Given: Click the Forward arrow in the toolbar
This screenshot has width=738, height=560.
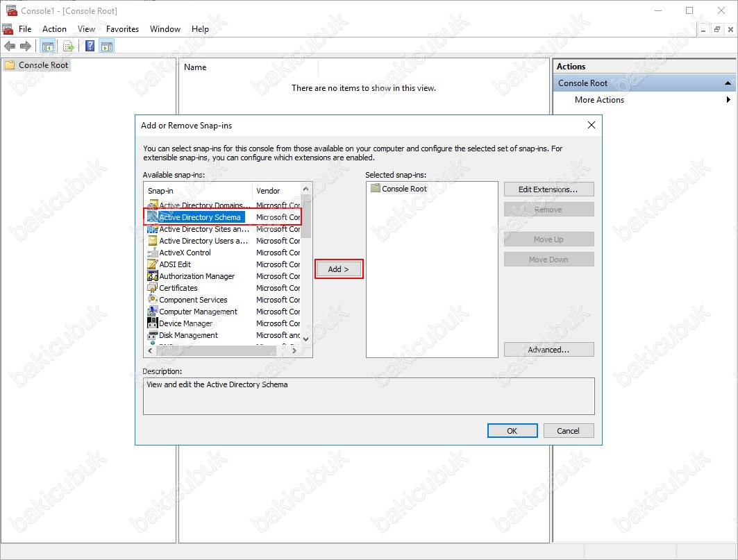Looking at the screenshot, I should pos(26,46).
